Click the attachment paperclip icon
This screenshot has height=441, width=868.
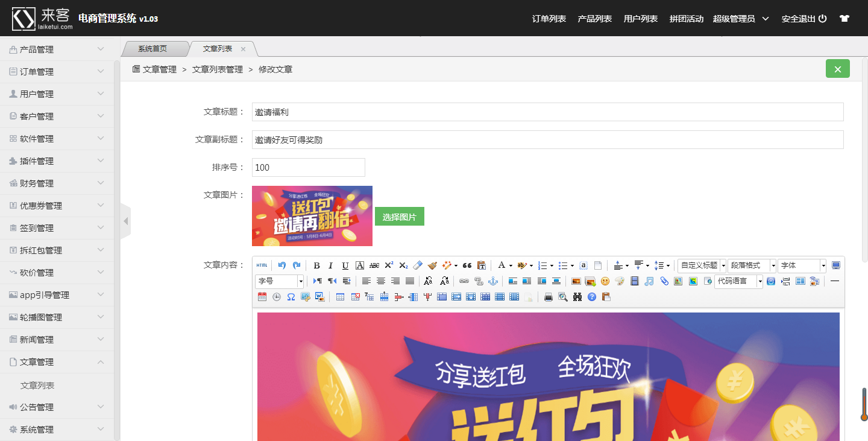pos(664,281)
